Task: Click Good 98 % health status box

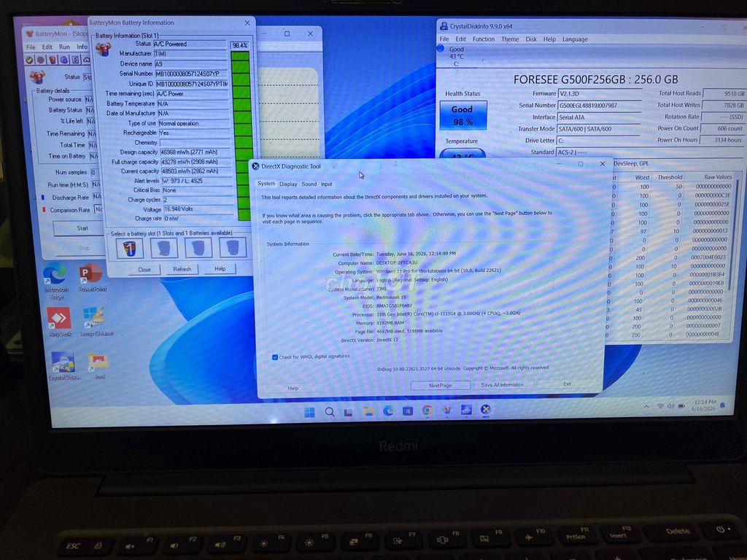Action: [x=462, y=115]
